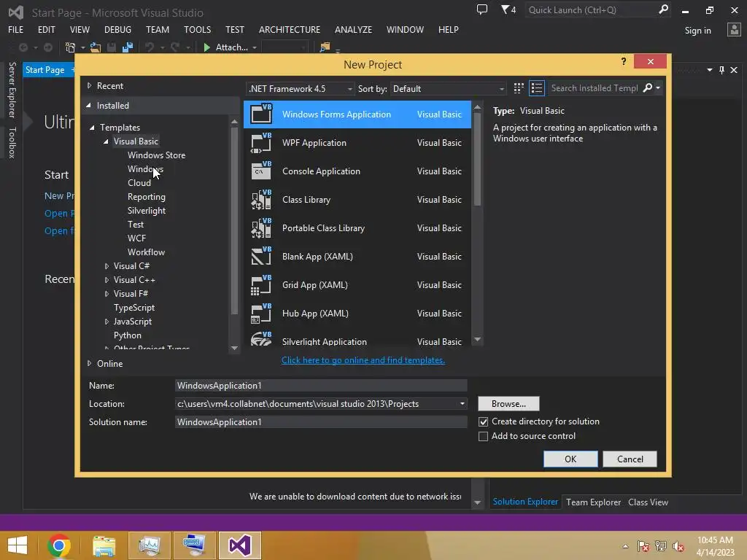
Task: Click the Save All toolbar icon
Action: (128, 47)
